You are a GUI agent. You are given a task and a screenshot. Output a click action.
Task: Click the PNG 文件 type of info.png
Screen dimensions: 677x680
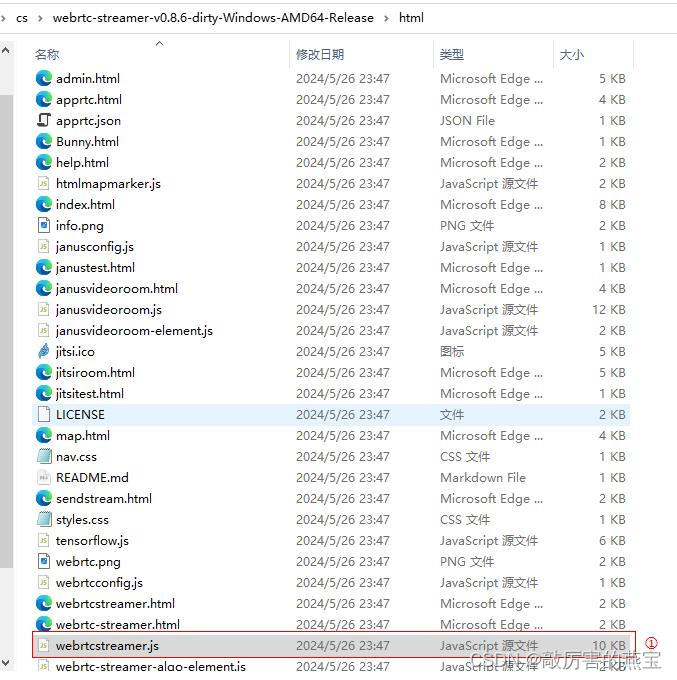point(467,226)
